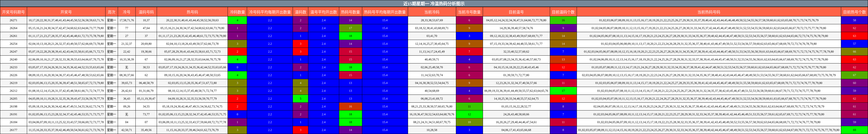Select period number 26264
This screenshot has width=868, height=134.
13,28
